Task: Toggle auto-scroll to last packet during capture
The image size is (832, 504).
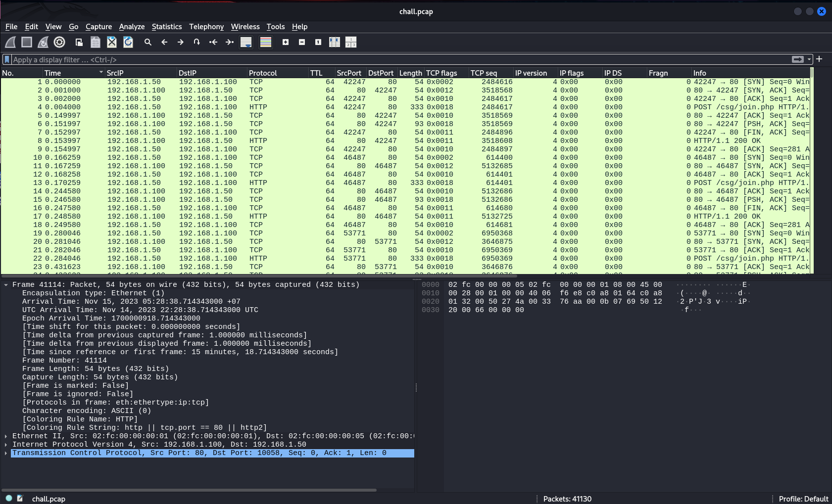Action: (x=246, y=42)
